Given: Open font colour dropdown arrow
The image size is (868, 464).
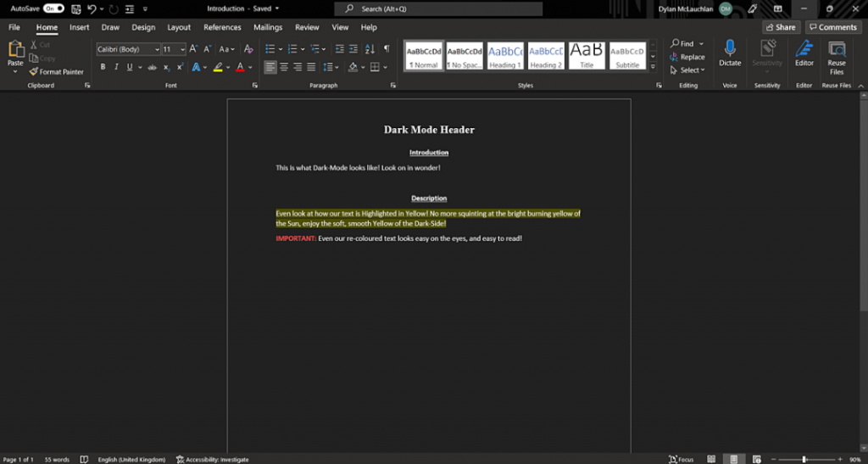Looking at the screenshot, I should (250, 68).
